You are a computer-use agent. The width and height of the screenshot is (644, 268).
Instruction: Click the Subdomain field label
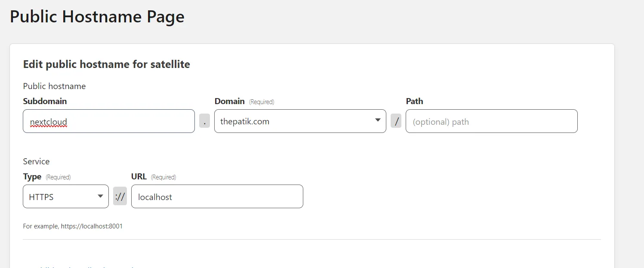pyautogui.click(x=45, y=101)
